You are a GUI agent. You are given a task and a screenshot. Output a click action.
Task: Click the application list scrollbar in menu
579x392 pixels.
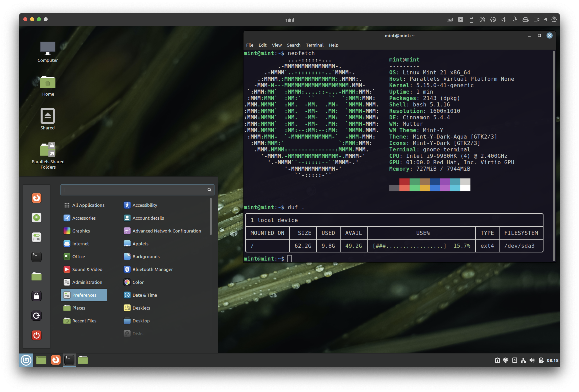point(211,217)
